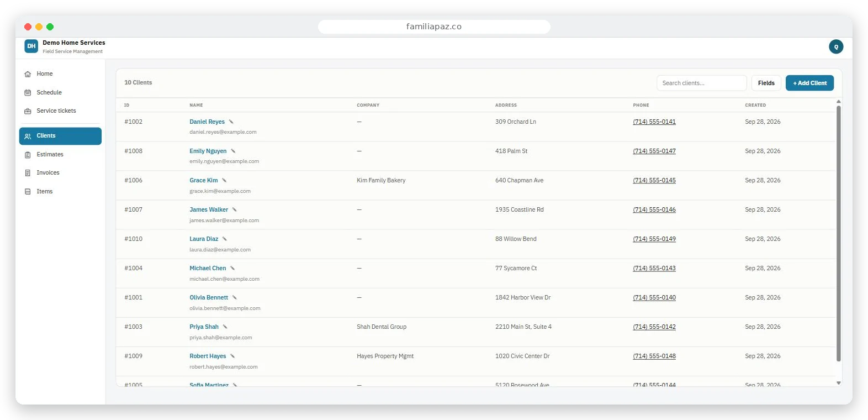
Task: Open the user avatar in top right
Action: [x=836, y=47]
